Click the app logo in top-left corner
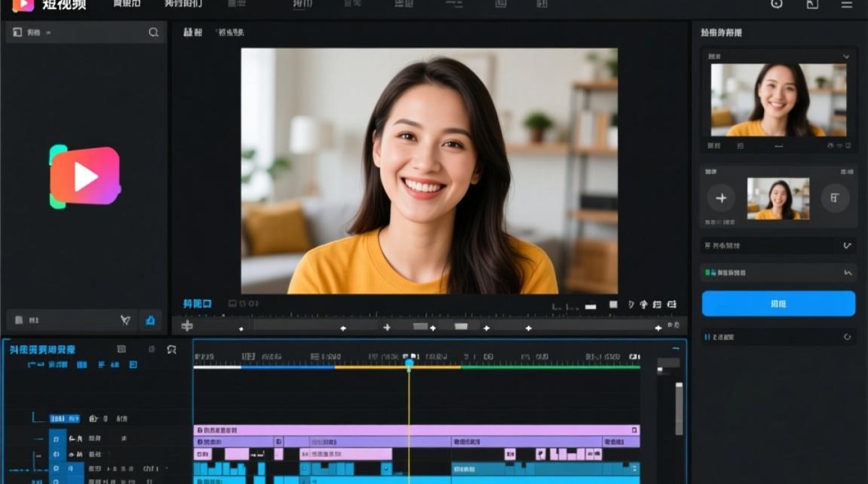 (x=23, y=5)
